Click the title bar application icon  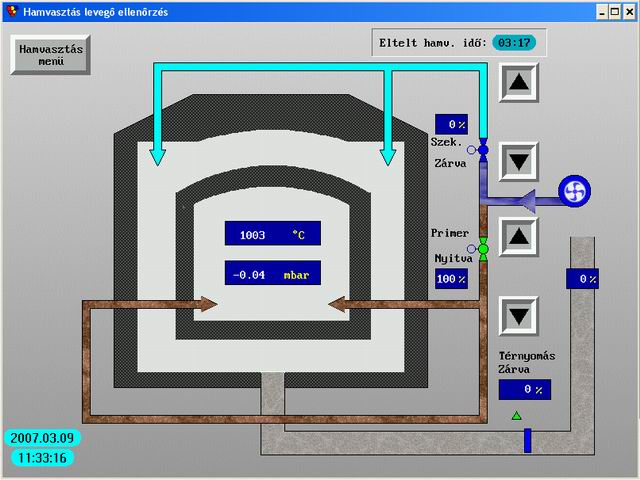pyautogui.click(x=12, y=11)
